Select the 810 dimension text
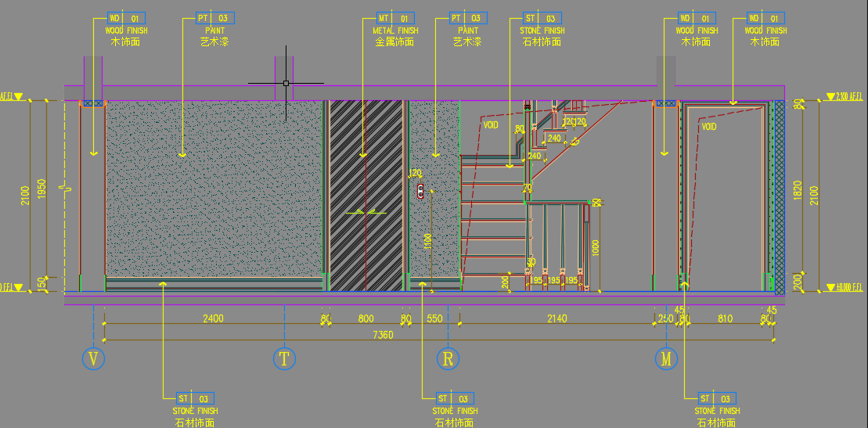Image resolution: width=868 pixels, height=428 pixels. 726,318
